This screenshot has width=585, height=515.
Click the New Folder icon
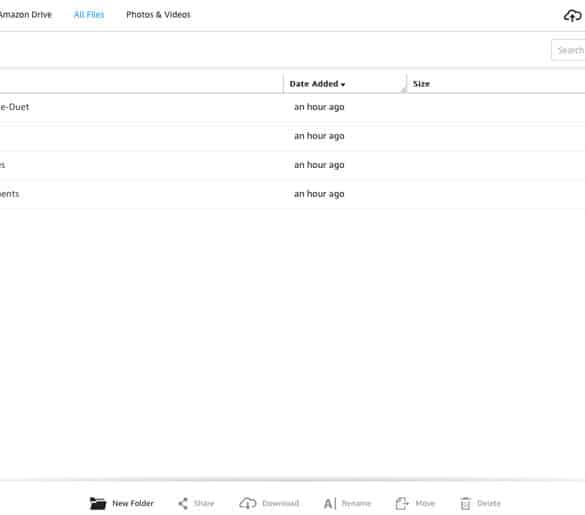point(98,503)
